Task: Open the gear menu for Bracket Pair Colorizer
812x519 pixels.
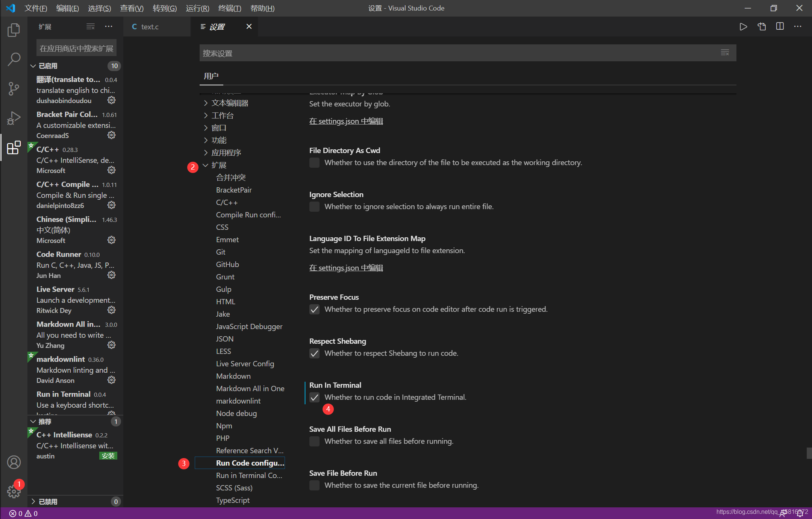Action: point(112,135)
